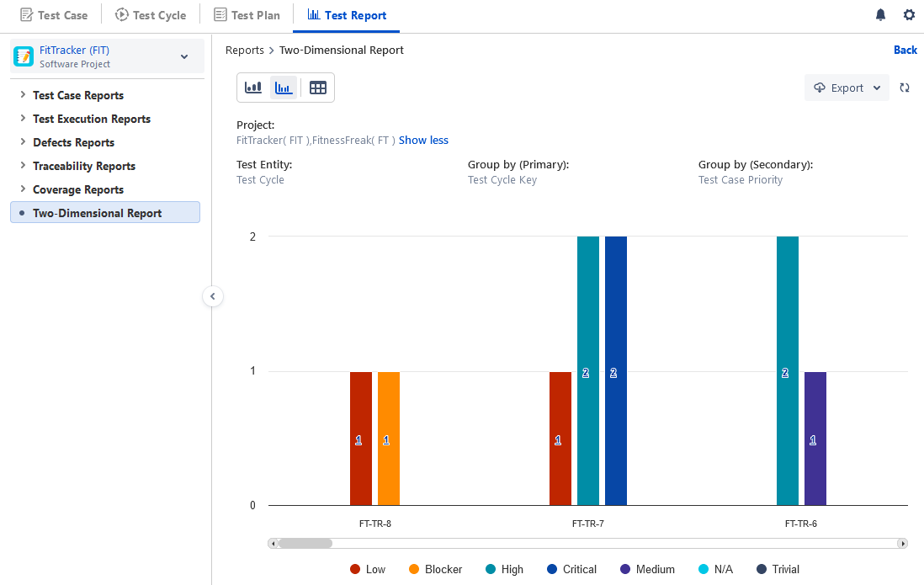Toggle N/A series in legend
The height and width of the screenshot is (585, 924).
click(715, 569)
